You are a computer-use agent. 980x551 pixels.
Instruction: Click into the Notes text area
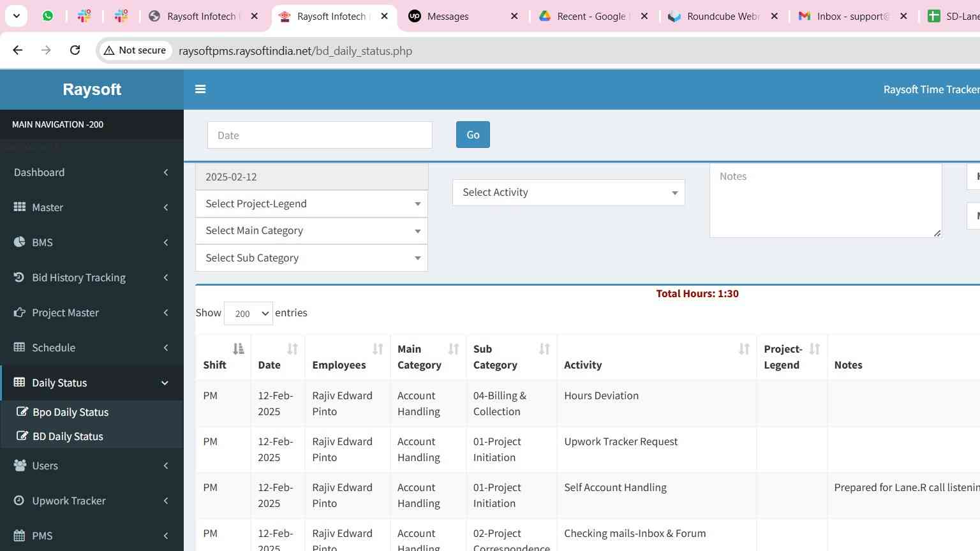pos(826,200)
